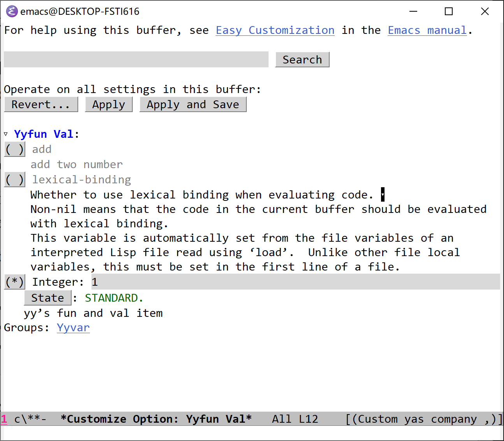Select the 'Integer' radio option
Screen dimensions: 504x441
15,282
